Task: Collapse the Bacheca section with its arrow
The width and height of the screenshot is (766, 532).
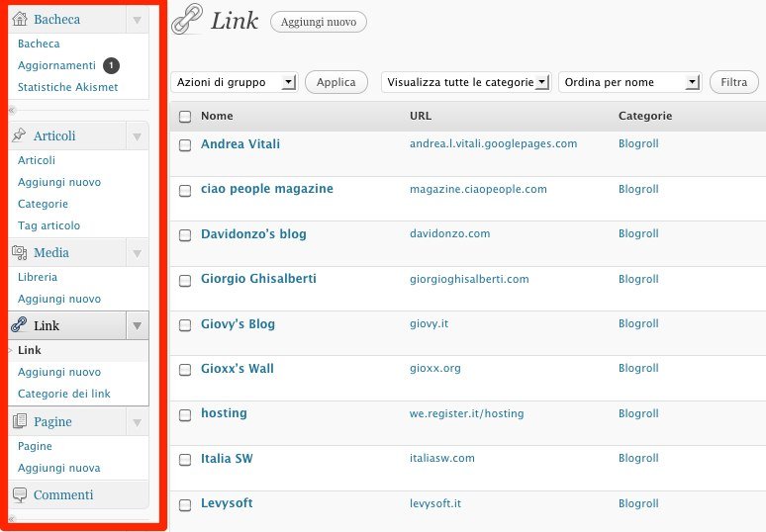Action: [x=138, y=20]
